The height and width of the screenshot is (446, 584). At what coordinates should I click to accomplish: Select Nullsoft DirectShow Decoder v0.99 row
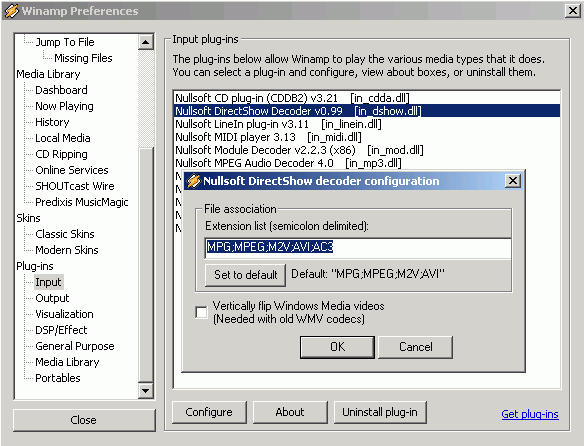point(367,111)
